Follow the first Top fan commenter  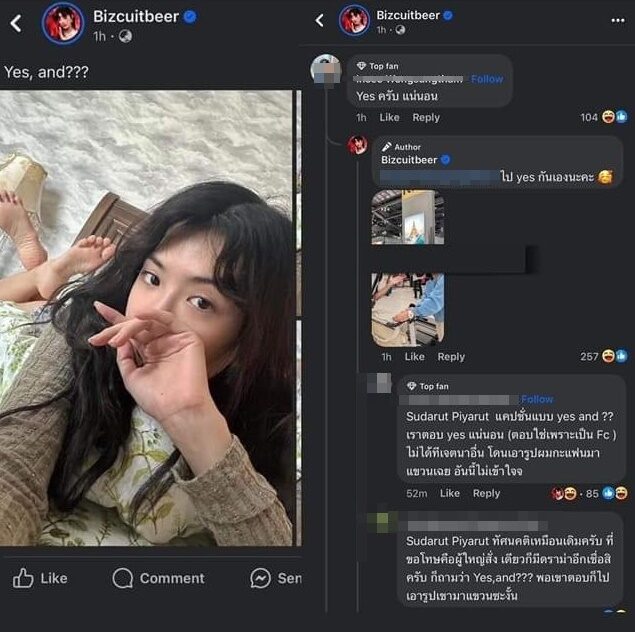487,79
